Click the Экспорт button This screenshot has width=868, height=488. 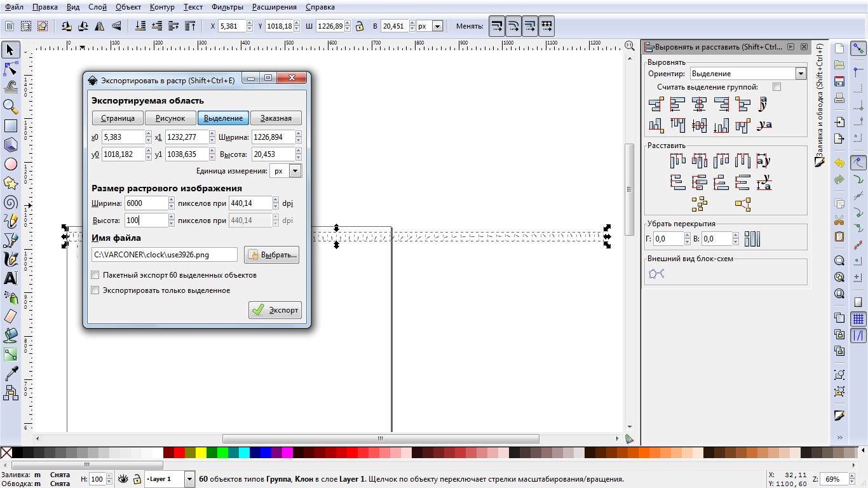point(275,310)
